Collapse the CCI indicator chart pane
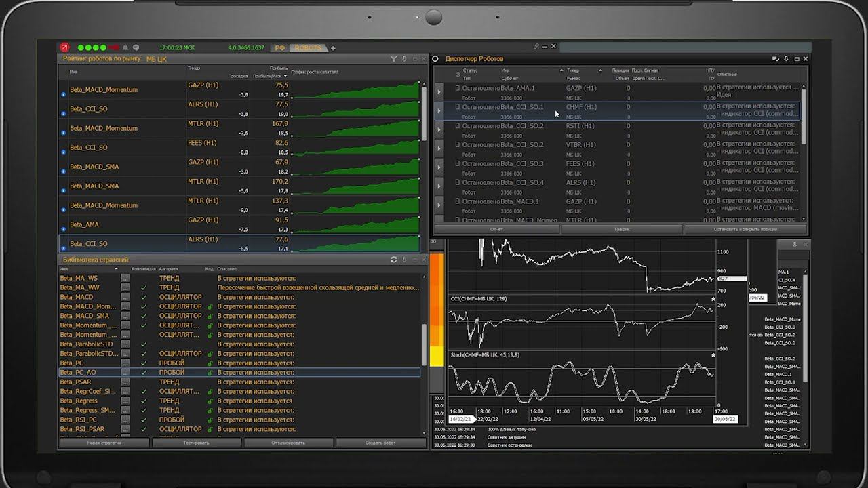868x488 pixels. pyautogui.click(x=713, y=299)
